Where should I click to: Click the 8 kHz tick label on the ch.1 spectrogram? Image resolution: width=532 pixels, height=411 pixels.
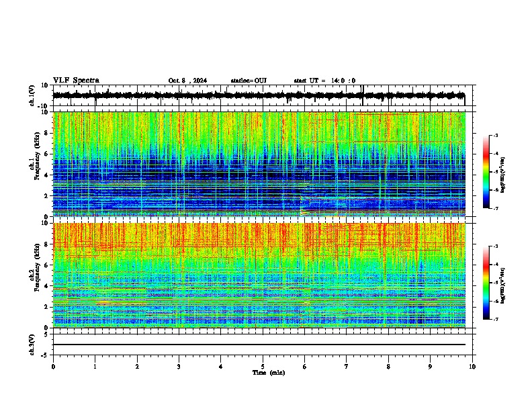(x=46, y=133)
